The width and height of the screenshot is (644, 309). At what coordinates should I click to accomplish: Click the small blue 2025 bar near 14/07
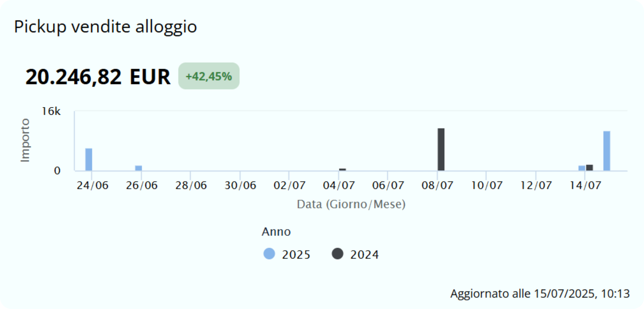point(581,168)
